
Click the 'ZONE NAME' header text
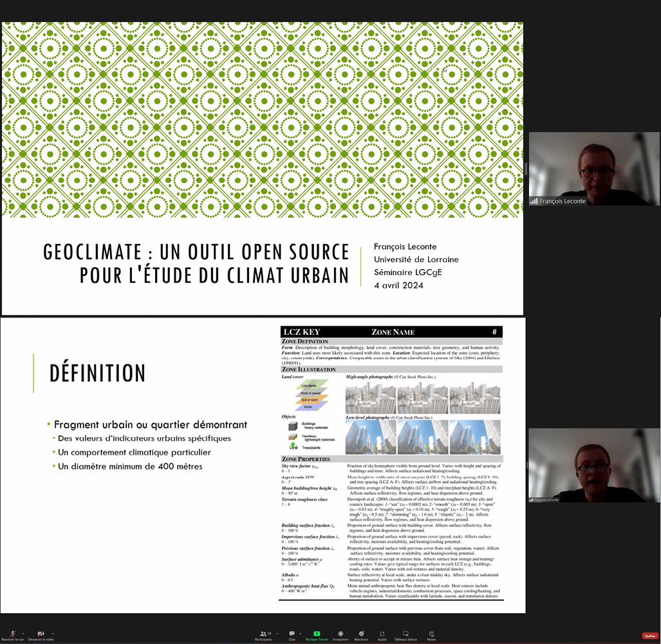(393, 332)
